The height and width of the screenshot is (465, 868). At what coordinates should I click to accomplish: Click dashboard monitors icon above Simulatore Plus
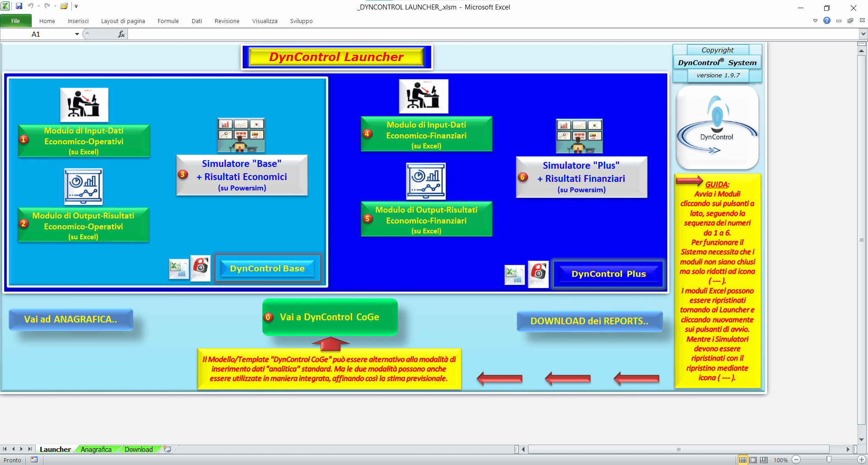click(x=579, y=136)
